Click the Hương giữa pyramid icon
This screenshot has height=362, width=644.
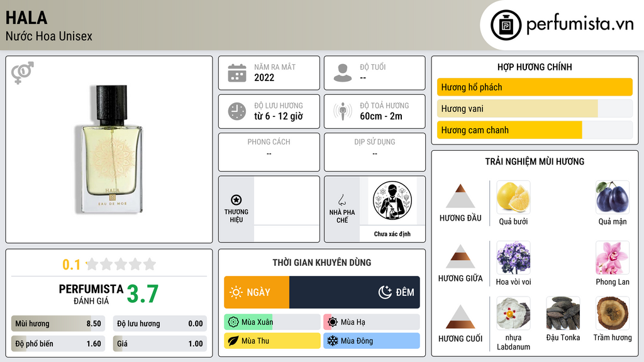[460, 256]
